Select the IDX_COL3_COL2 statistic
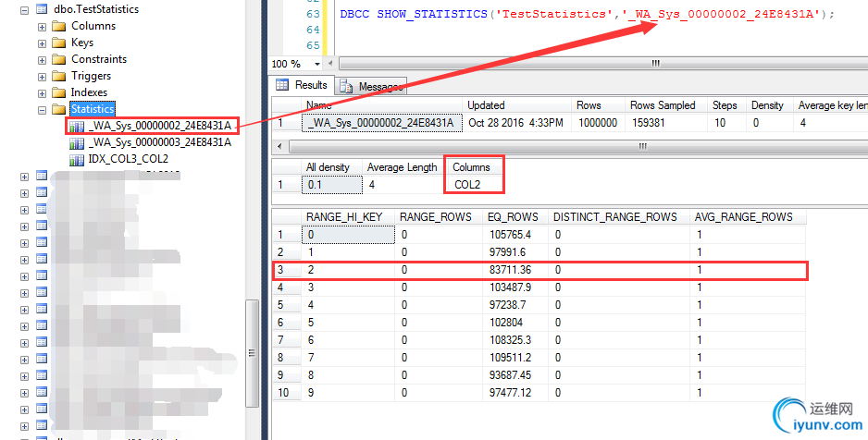 [128, 159]
